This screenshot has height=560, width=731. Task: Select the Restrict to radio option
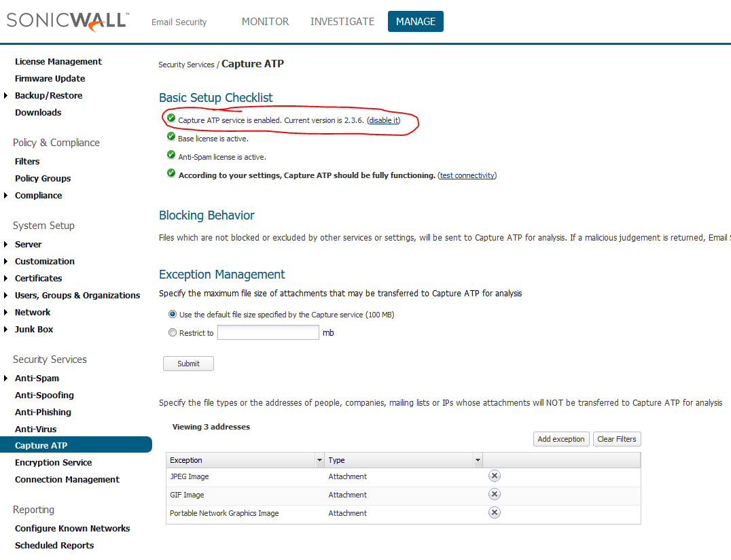tap(173, 332)
